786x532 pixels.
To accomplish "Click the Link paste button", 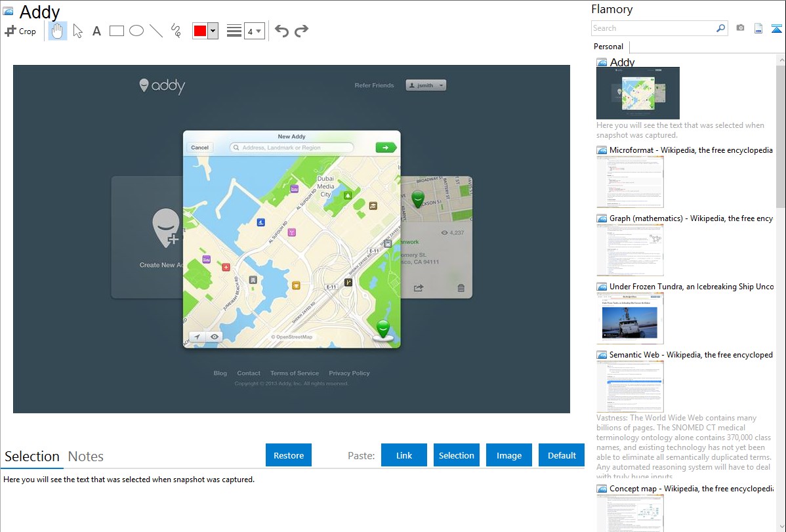I will click(404, 455).
